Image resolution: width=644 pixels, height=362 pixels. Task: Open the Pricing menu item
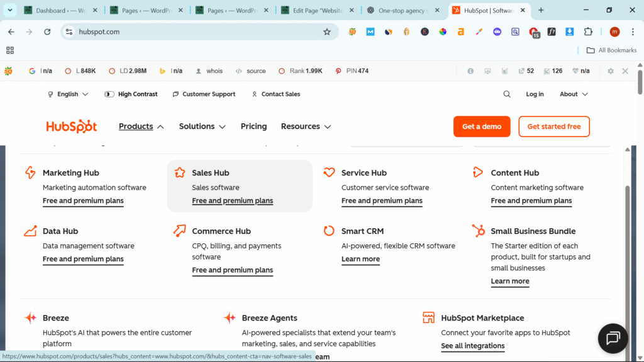tap(253, 126)
